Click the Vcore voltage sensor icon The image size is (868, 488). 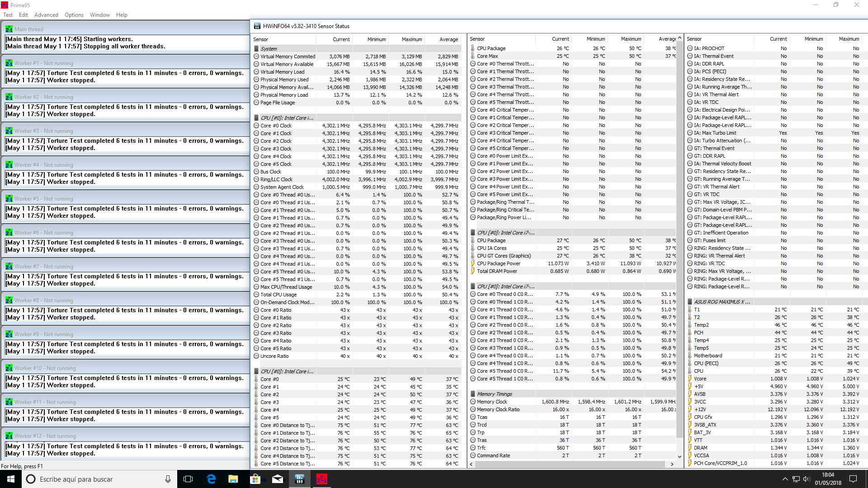tap(690, 379)
